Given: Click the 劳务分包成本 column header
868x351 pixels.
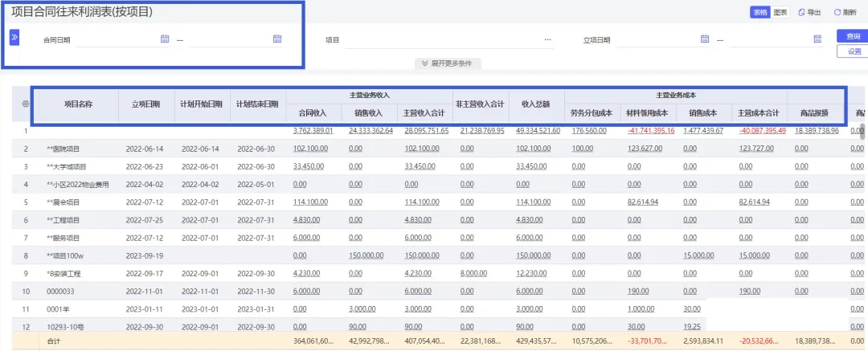Looking at the screenshot, I should pos(592,113).
